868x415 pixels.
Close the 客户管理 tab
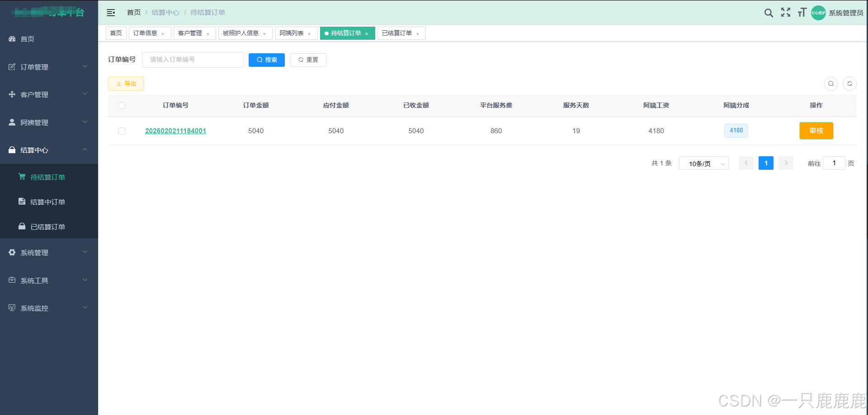click(208, 34)
